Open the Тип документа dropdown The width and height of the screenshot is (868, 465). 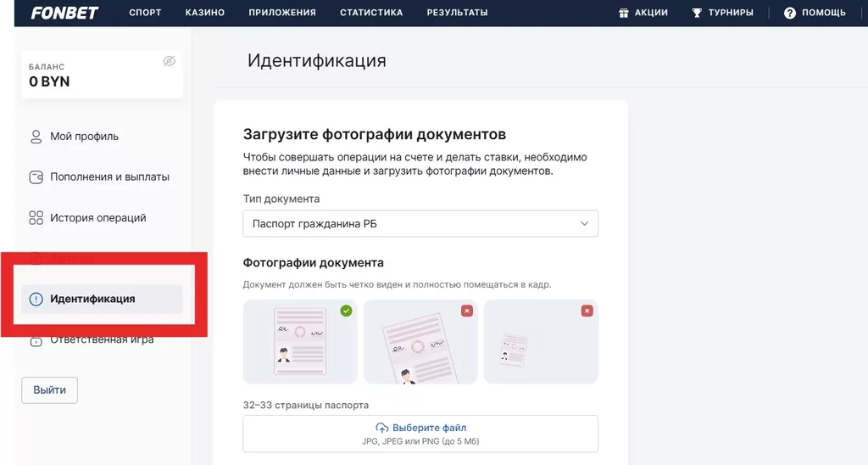pos(420,223)
